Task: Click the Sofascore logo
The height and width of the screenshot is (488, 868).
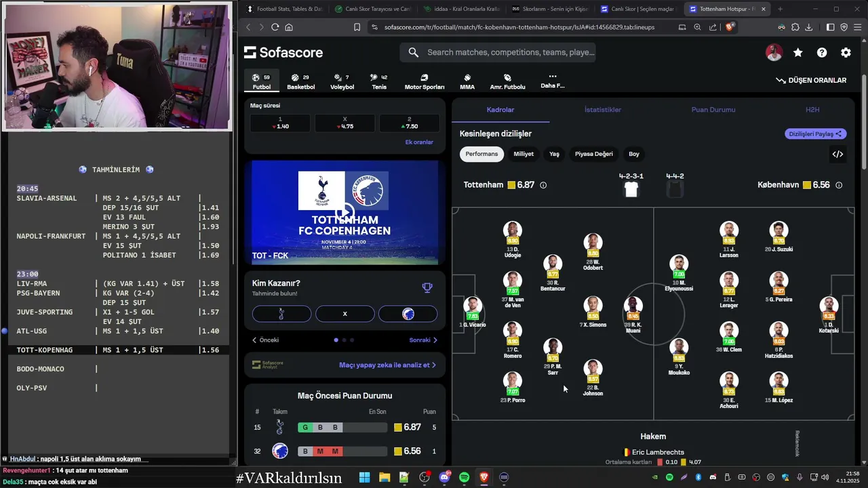Action: point(283,53)
